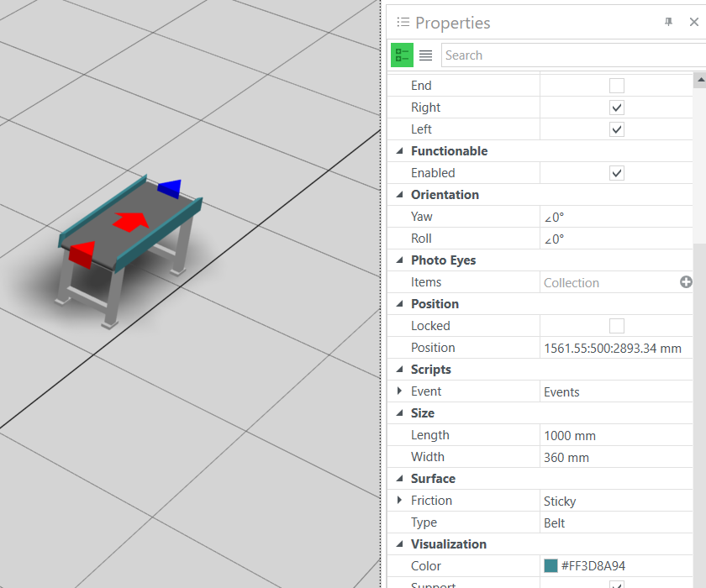This screenshot has height=588, width=706.
Task: Toggle the End checkbox
Action: pyautogui.click(x=616, y=86)
